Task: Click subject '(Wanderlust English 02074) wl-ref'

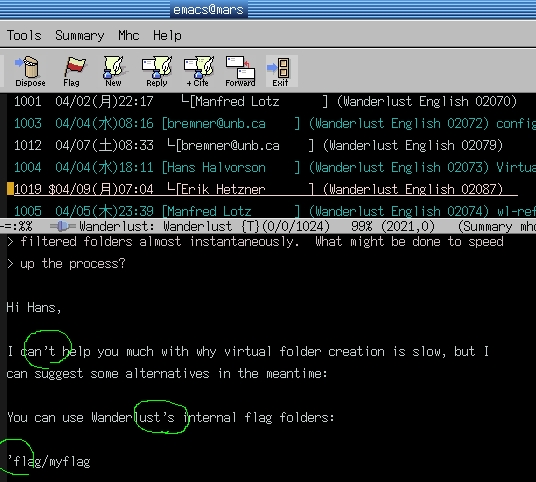Action: tap(422, 211)
